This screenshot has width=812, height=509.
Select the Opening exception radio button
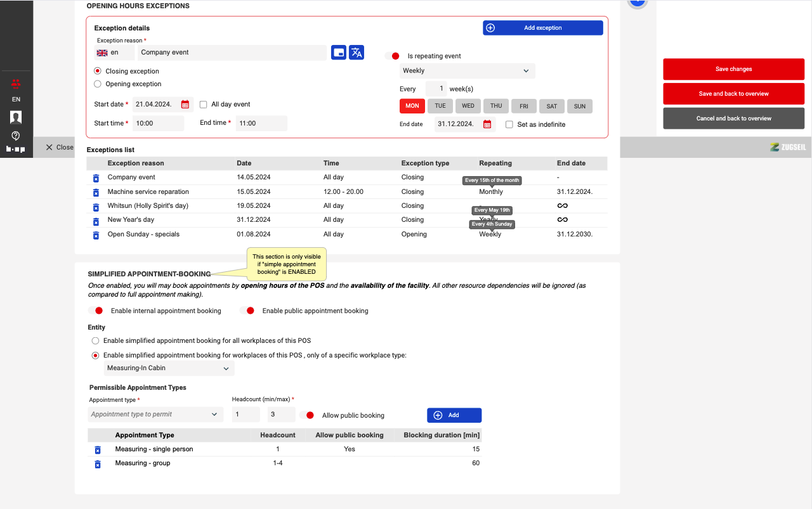click(98, 84)
